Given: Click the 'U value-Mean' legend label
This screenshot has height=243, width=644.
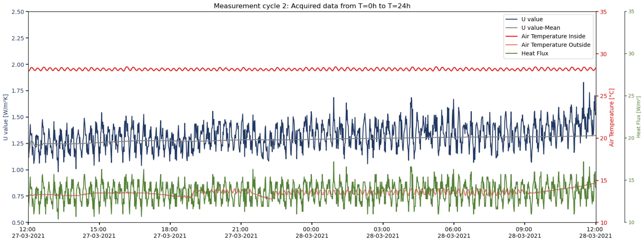Looking at the screenshot, I should (540, 28).
